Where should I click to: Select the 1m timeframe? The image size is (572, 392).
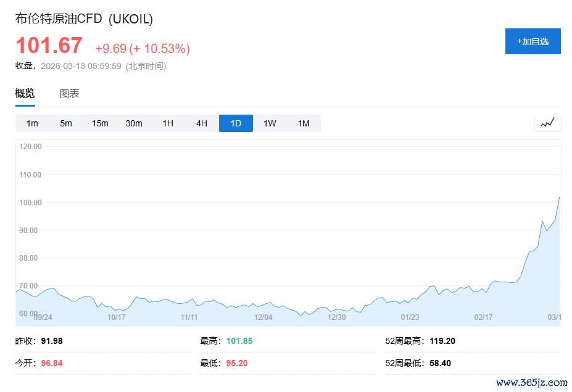point(32,123)
